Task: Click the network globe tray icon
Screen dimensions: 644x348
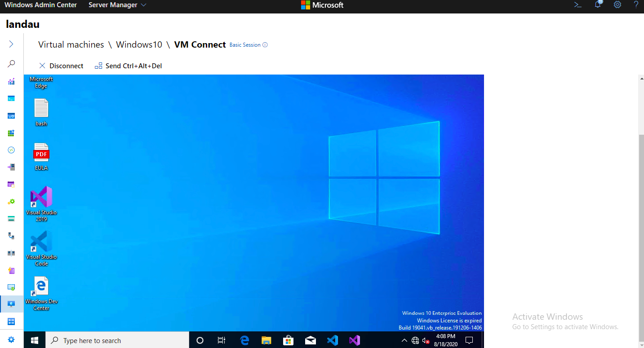Action: pyautogui.click(x=415, y=341)
